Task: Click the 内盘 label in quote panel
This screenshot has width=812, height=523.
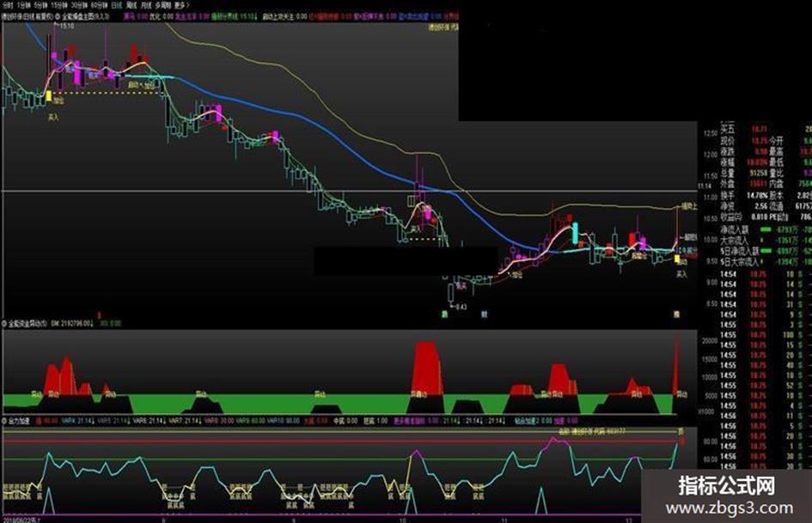Action: [x=776, y=184]
